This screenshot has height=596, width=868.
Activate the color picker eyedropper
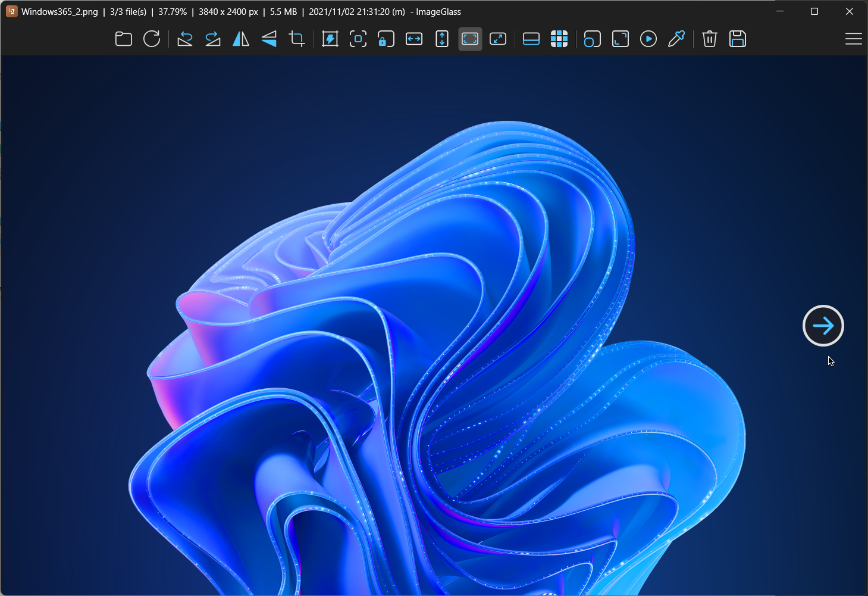(x=676, y=39)
